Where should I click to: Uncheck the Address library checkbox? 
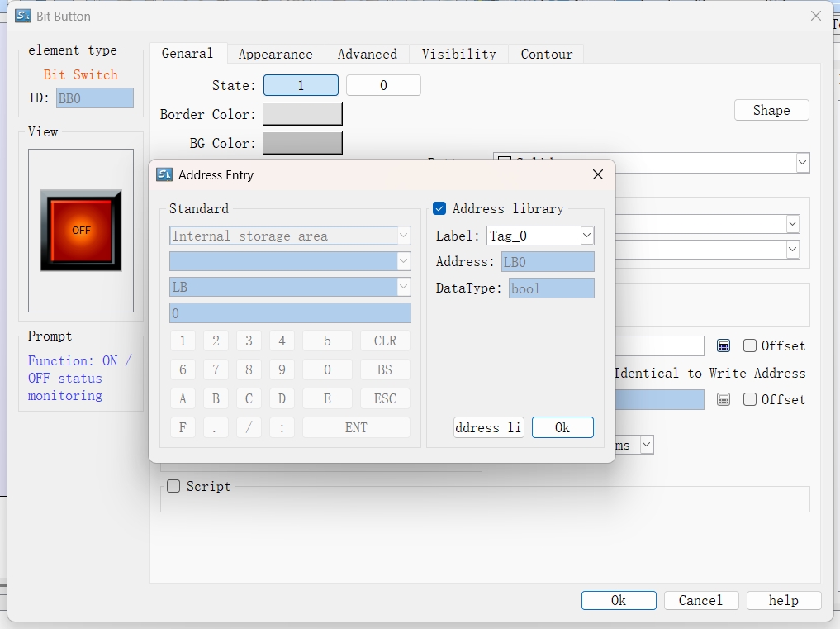(x=440, y=208)
